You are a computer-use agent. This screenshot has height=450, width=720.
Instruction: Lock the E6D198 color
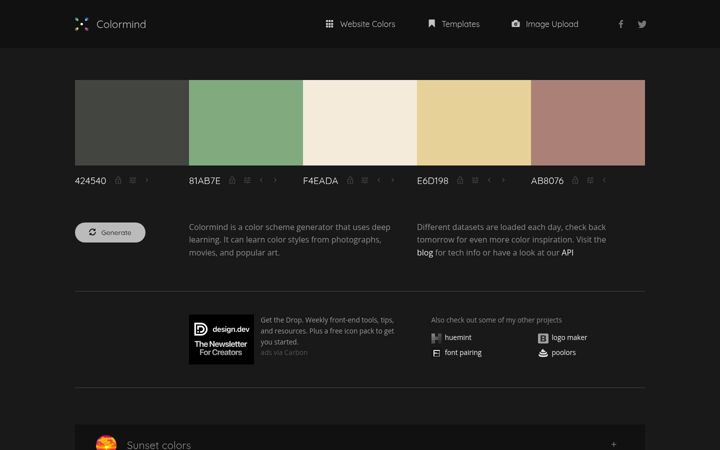click(460, 180)
